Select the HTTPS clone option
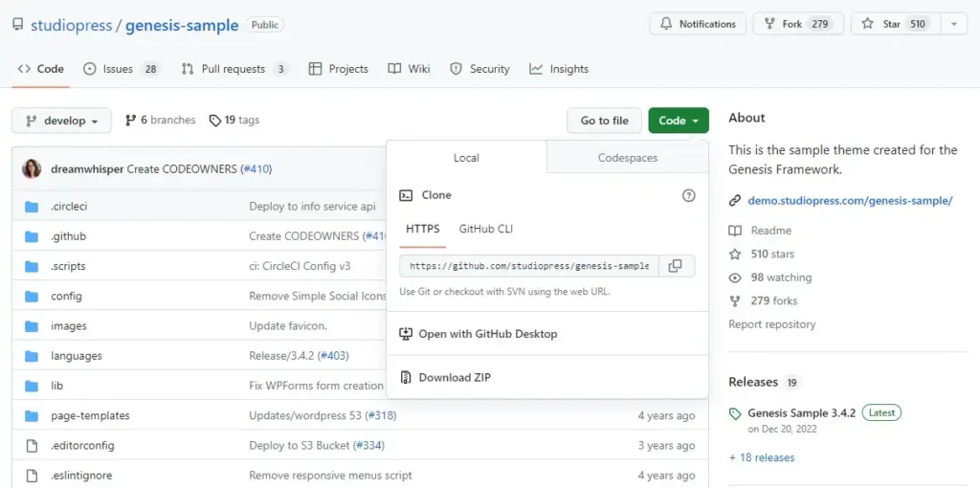This screenshot has width=980, height=488. click(422, 229)
